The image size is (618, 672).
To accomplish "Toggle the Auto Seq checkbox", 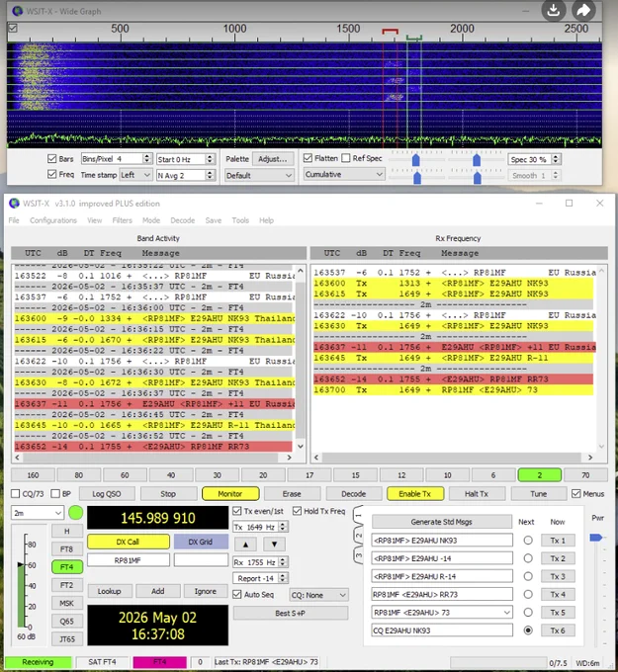I will 236,595.
